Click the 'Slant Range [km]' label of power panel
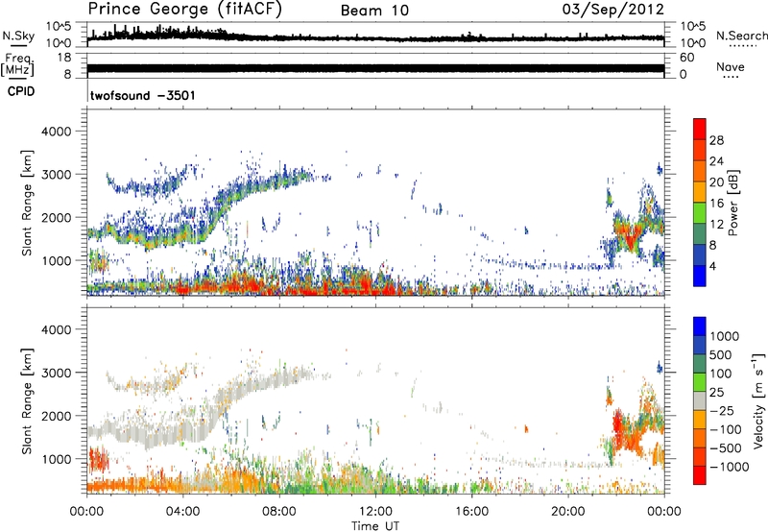This screenshot has width=768, height=532. 27,203
